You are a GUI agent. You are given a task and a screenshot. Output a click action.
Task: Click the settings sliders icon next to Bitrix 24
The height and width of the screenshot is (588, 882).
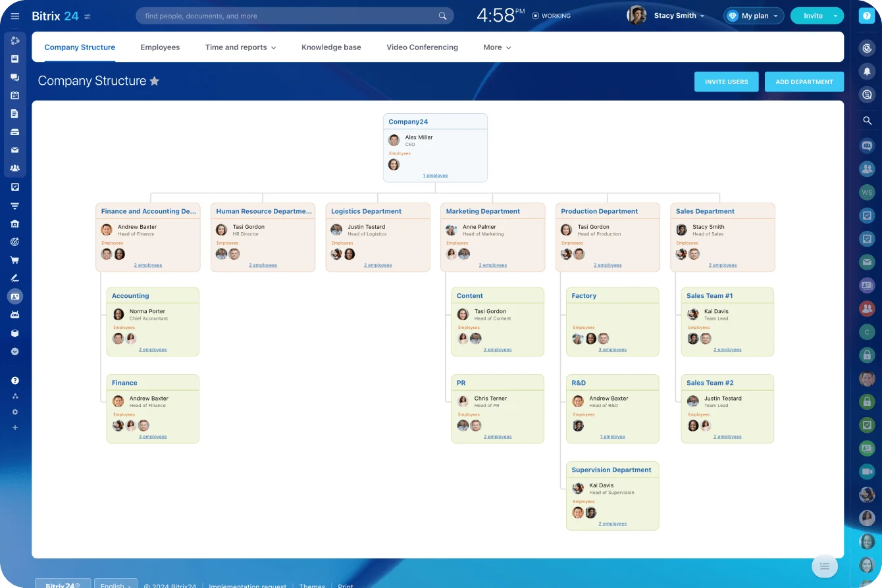tap(88, 16)
